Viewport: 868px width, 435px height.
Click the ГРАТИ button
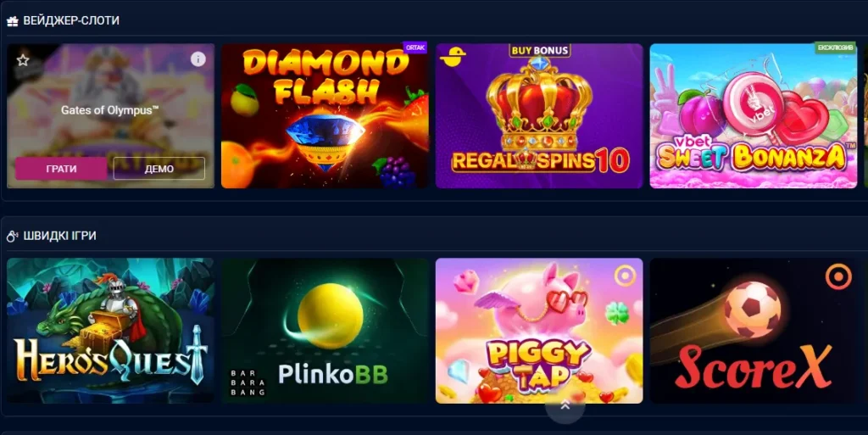click(x=61, y=169)
